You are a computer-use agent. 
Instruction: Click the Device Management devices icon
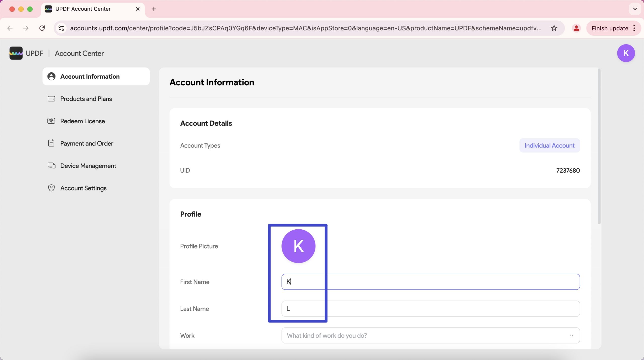[52, 166]
